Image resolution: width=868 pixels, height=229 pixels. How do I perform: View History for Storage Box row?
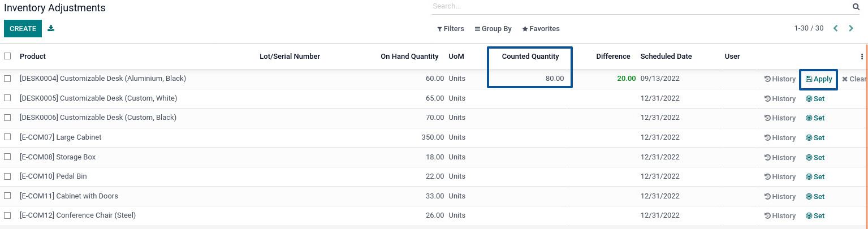[x=780, y=157]
